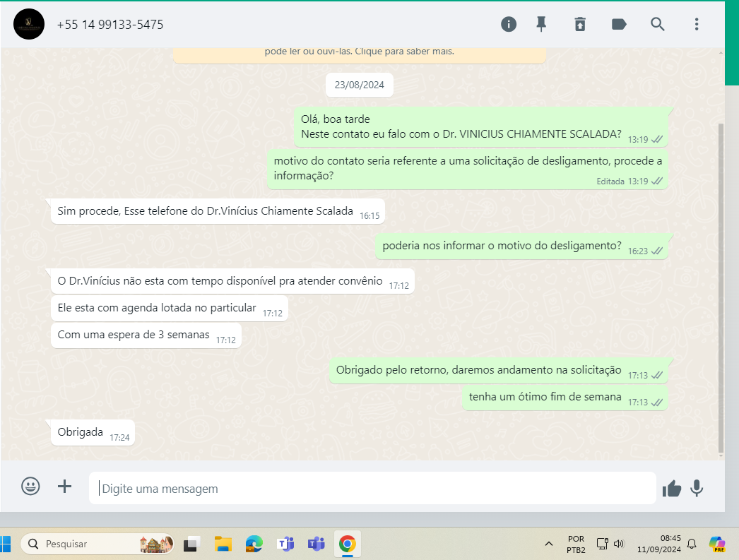
Task: Open the emoji picker
Action: [x=30, y=486]
